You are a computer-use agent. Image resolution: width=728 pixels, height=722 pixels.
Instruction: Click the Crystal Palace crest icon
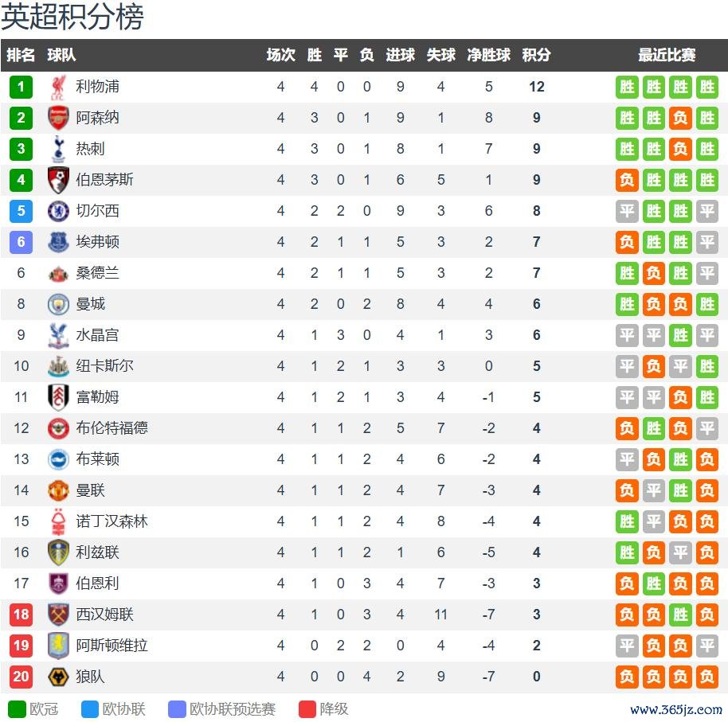point(58,335)
